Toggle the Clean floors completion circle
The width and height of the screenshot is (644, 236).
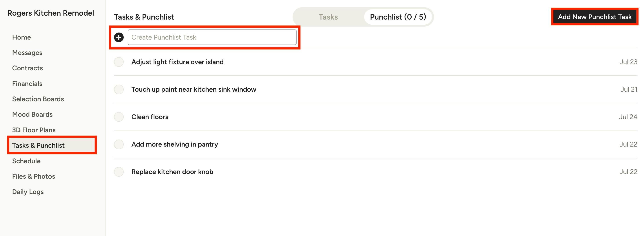[x=119, y=117]
